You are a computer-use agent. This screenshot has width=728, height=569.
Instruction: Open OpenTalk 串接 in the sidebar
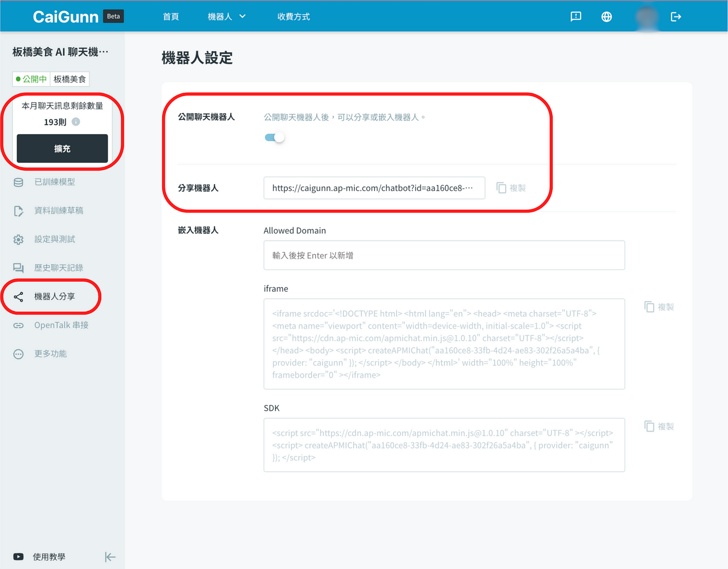pos(61,325)
